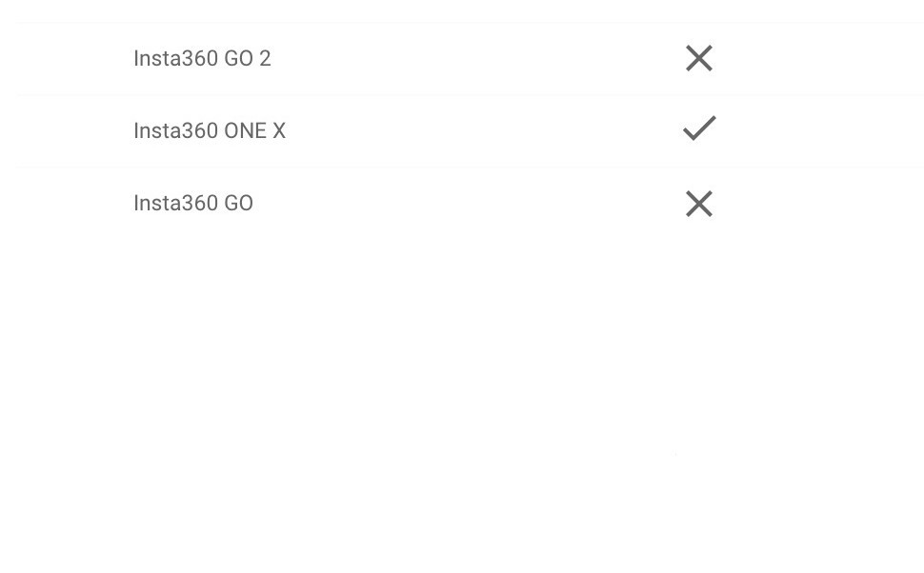Click the X mark beside Insta360 GO 2
Screen dimensions: 924x573
699,58
